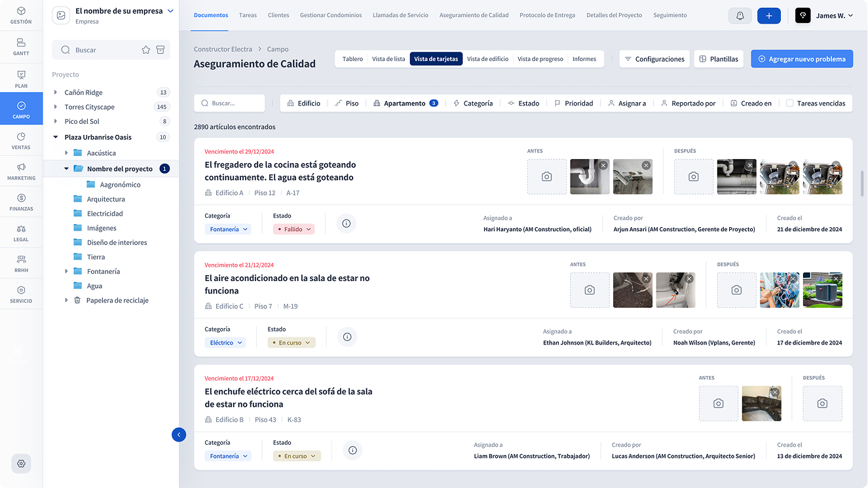
Task: Open the Gestión module in sidebar
Action: click(21, 15)
